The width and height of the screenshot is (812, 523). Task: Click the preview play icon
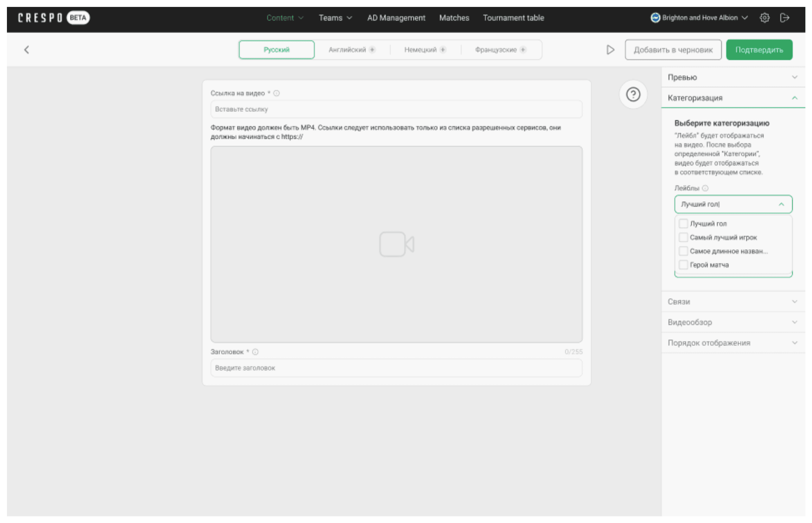point(610,50)
